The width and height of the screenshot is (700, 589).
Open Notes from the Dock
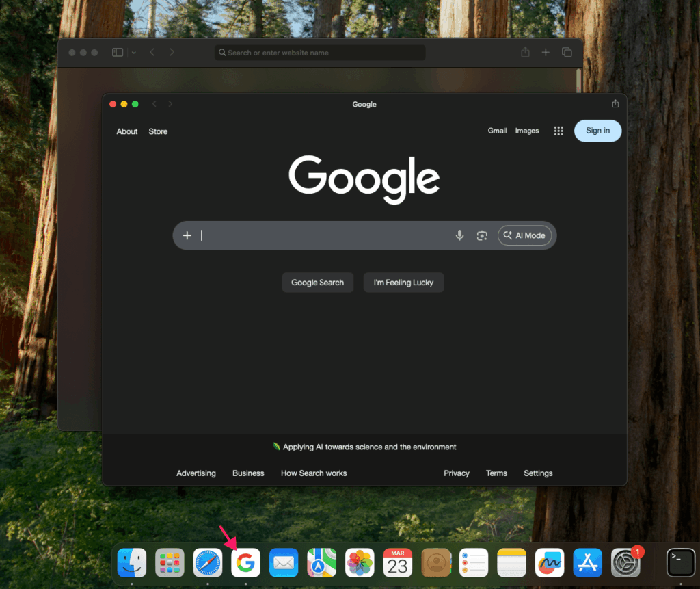coord(511,562)
